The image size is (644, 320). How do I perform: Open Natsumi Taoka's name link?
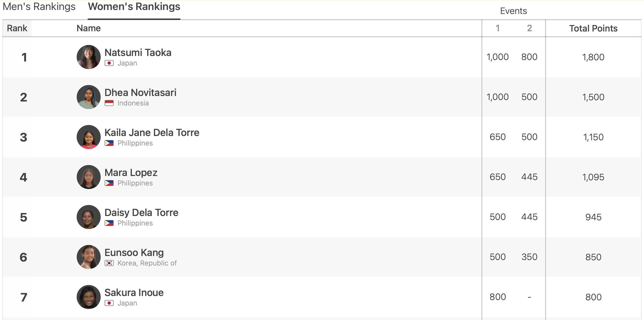pos(138,52)
